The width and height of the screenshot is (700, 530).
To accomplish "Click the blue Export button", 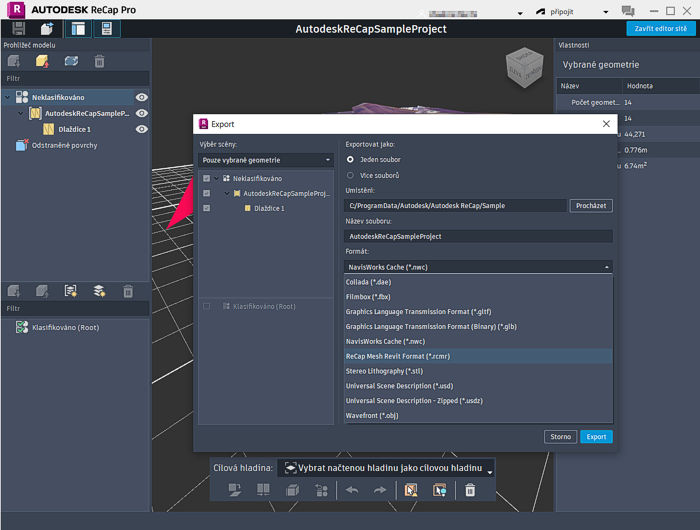I will 596,437.
